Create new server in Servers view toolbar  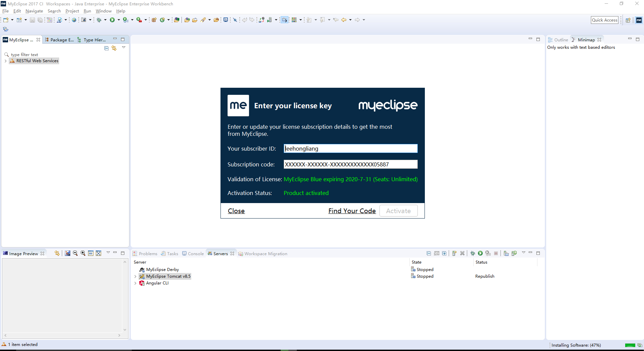454,253
